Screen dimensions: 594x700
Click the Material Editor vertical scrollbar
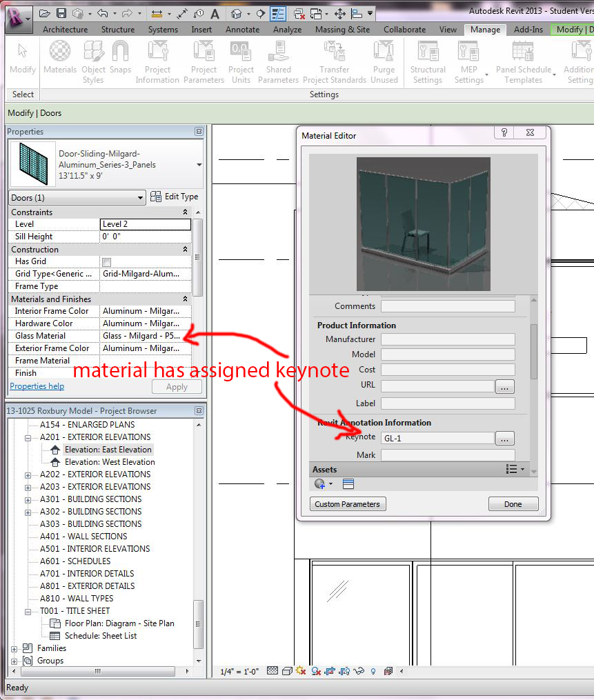coord(533,352)
